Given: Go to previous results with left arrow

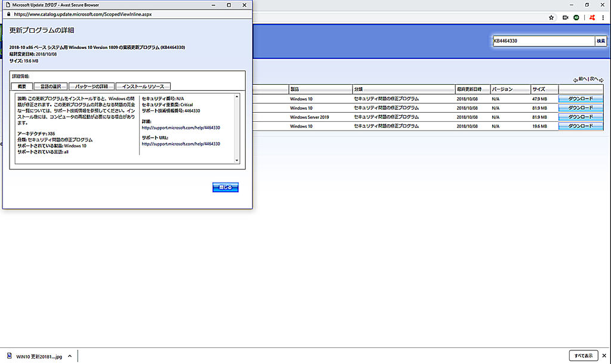Looking at the screenshot, I should tap(575, 80).
